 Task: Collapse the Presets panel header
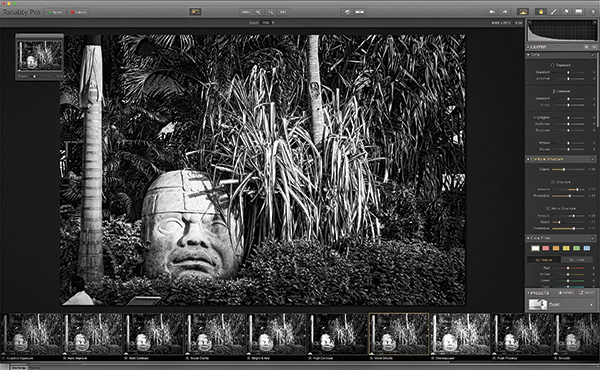point(528,293)
